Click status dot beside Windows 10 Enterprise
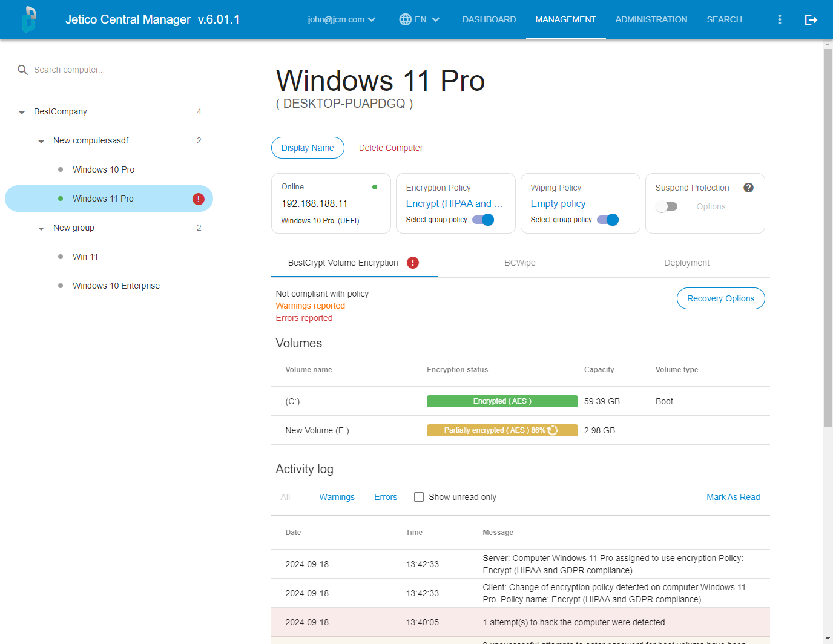Viewport: 833px width, 644px height. (x=61, y=286)
